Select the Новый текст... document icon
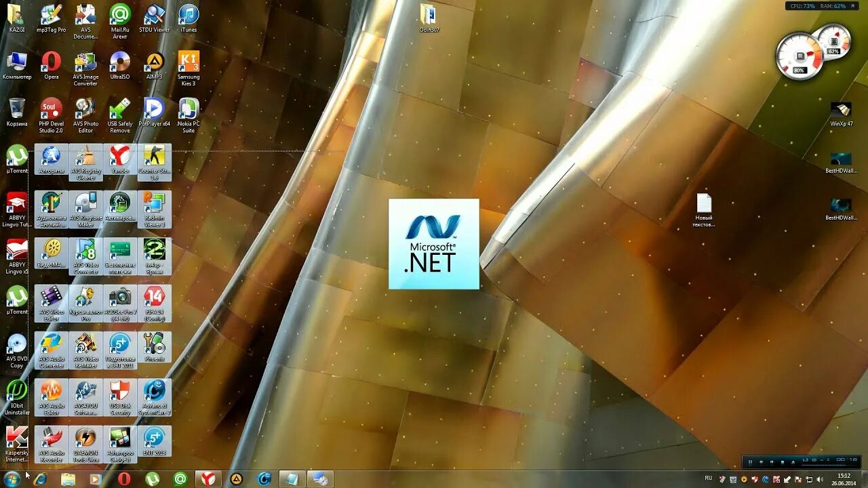 [704, 211]
